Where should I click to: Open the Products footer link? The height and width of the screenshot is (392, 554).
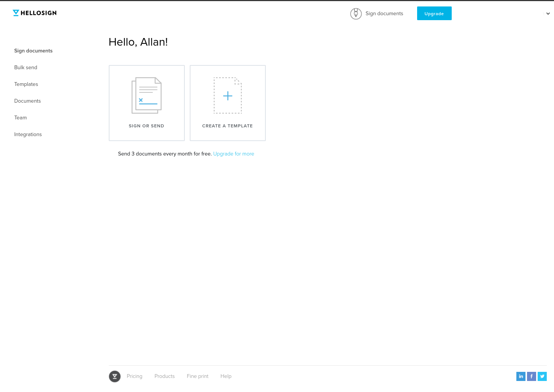pyautogui.click(x=165, y=376)
